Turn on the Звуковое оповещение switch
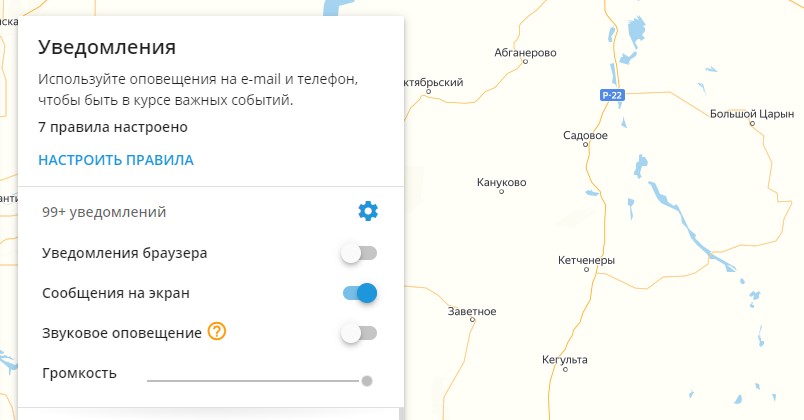The height and width of the screenshot is (420, 804). (358, 333)
